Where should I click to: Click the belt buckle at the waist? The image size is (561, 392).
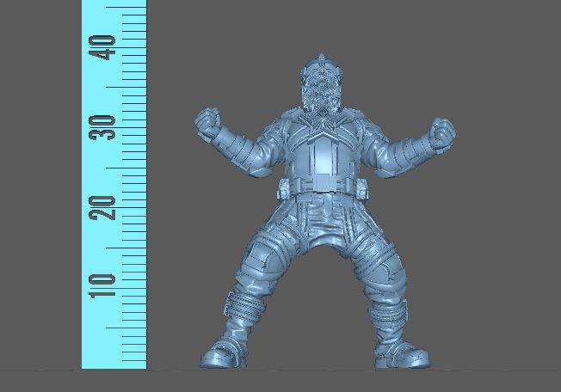point(320,186)
